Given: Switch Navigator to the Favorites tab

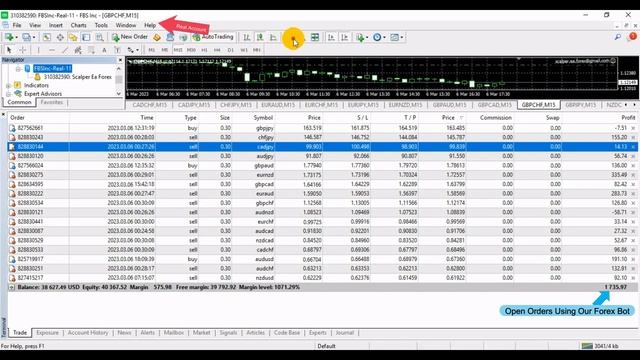Looking at the screenshot, I should pyautogui.click(x=52, y=102).
